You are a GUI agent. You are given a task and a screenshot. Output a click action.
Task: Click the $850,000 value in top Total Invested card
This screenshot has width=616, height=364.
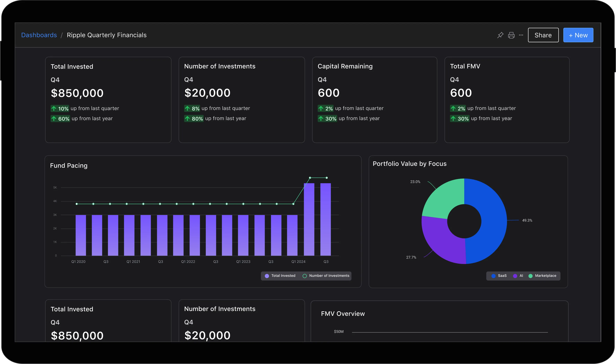[77, 93]
